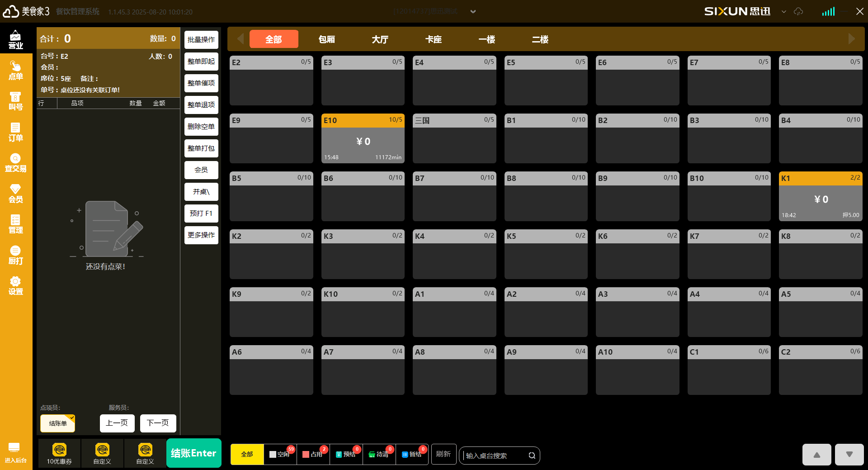Switch to the 包厢 area tab
Image resolution: width=868 pixels, height=470 pixels.
327,39
